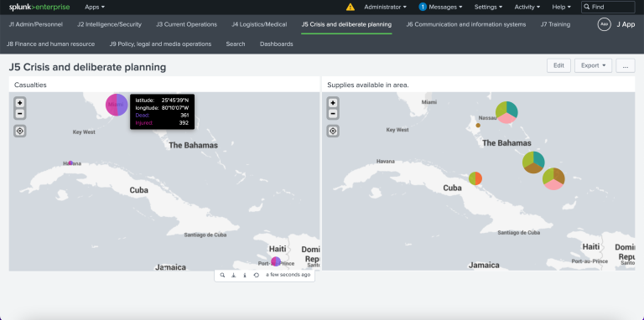The width and height of the screenshot is (644, 320).
Task: Click the Splunk enterprise logo
Action: click(39, 7)
